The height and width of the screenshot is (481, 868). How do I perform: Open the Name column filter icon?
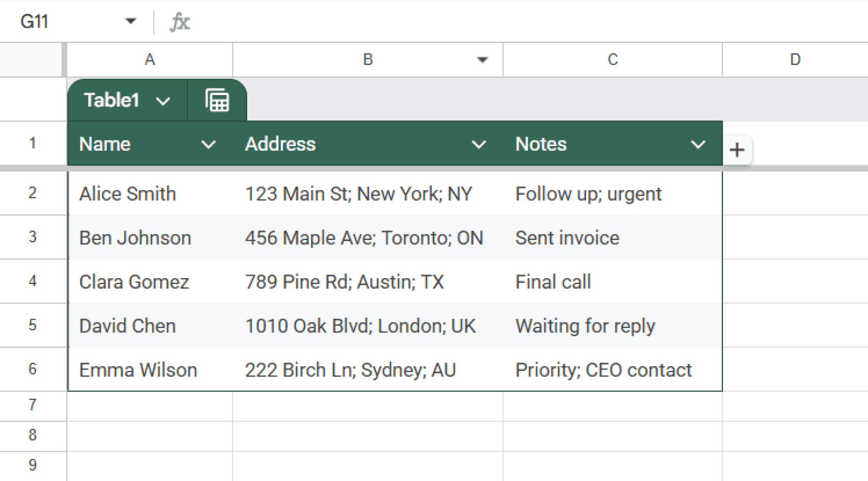[x=208, y=144]
